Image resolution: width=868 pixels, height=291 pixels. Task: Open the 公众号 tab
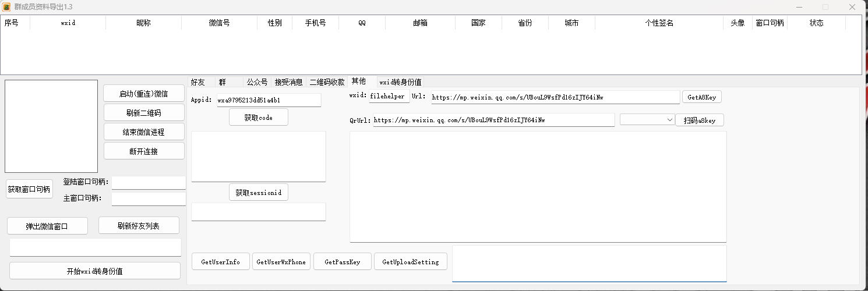pos(257,82)
